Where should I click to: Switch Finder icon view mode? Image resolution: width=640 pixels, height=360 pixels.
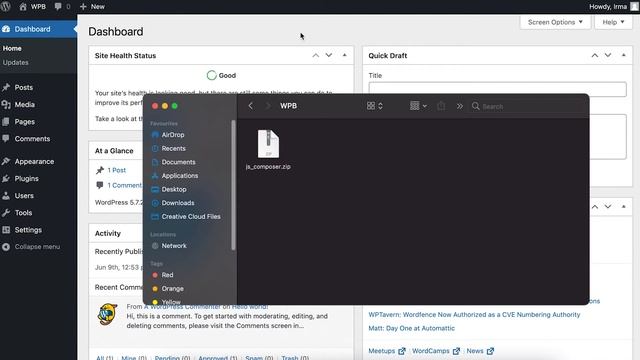pyautogui.click(x=374, y=106)
